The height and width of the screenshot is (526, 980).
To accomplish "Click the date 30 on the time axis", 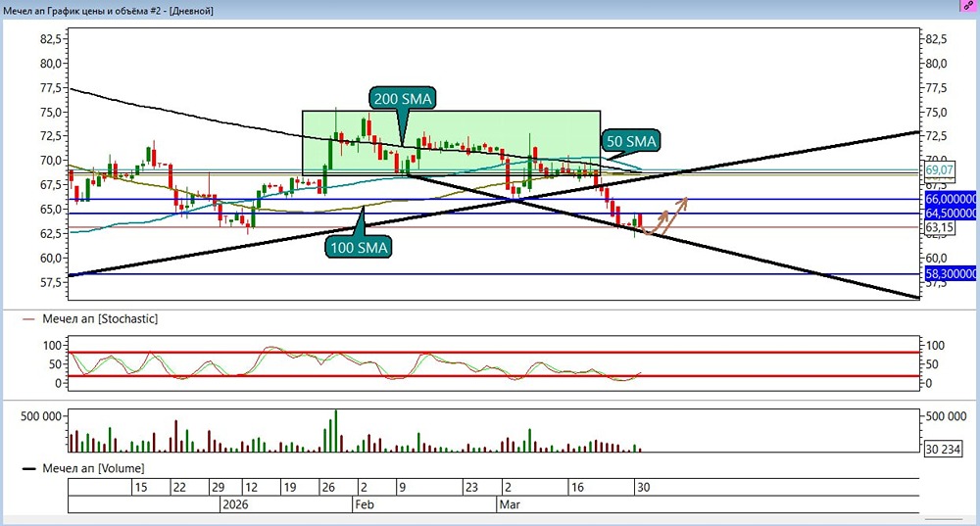I will tap(643, 487).
